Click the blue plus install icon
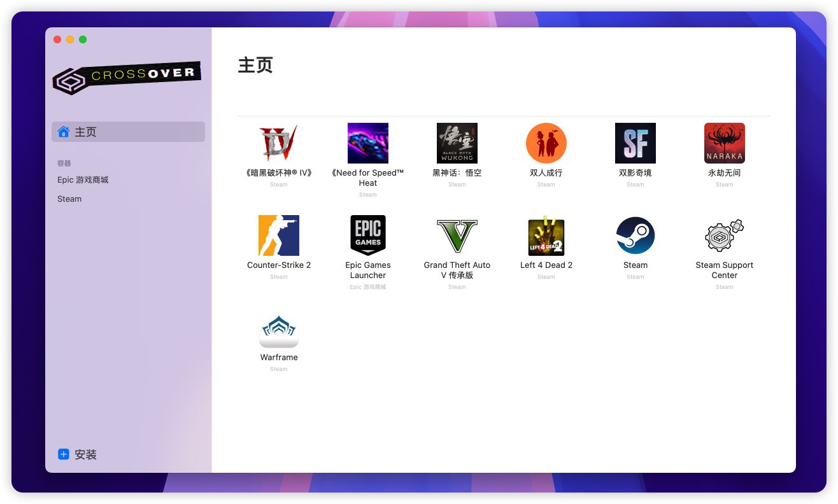This screenshot has height=504, width=838. (64, 454)
